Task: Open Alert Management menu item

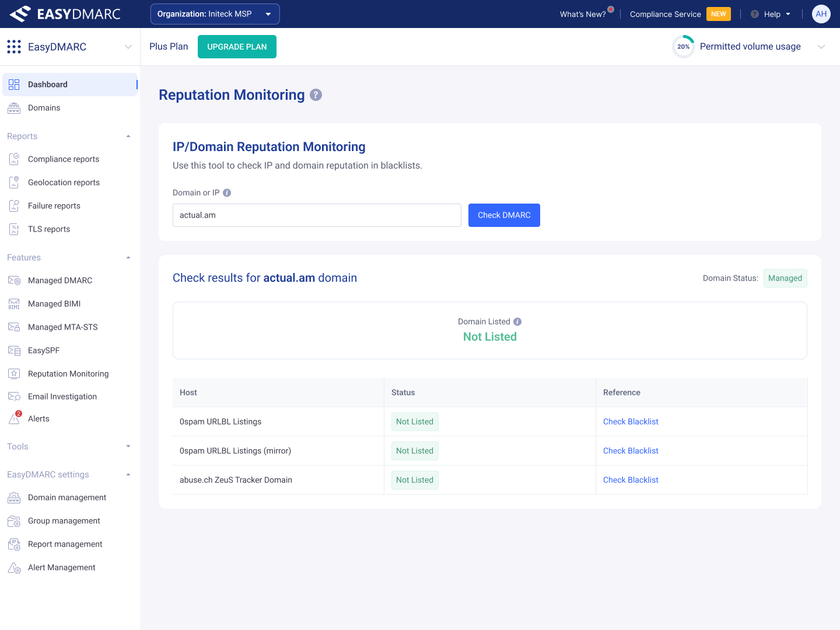Action: [70, 568]
